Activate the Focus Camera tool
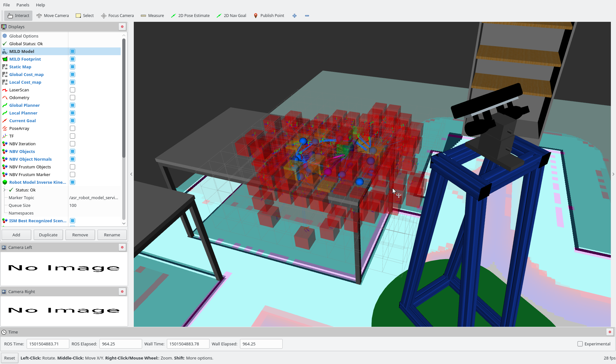616x364 pixels. 117,15
